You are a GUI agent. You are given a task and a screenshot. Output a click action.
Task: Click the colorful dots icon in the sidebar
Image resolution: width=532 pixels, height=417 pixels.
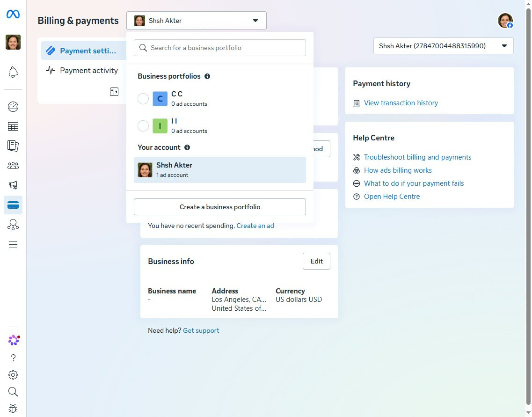(x=14, y=340)
